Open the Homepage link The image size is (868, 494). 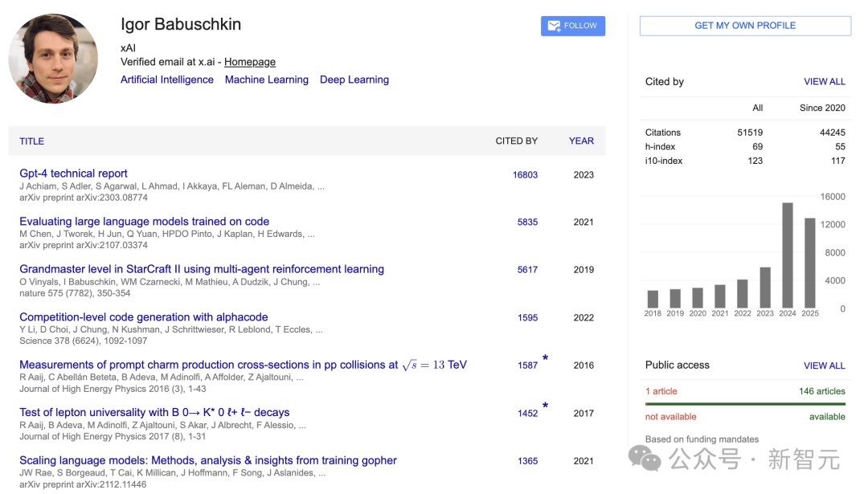[250, 62]
